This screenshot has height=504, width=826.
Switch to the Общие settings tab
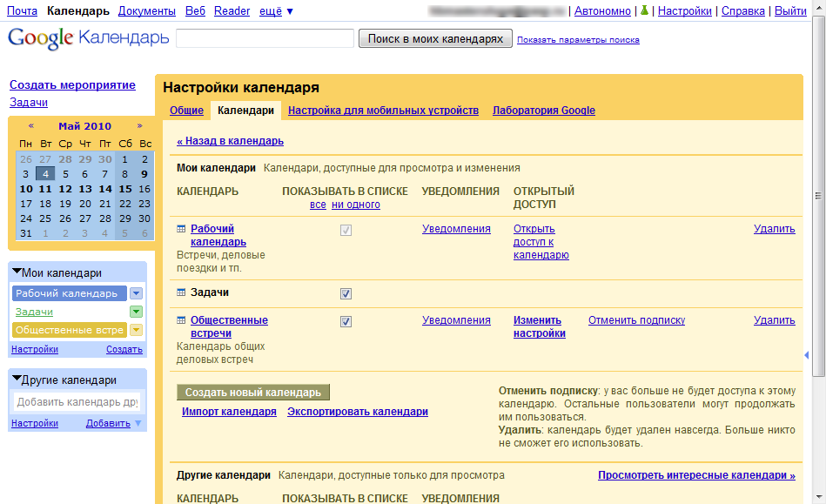click(186, 111)
